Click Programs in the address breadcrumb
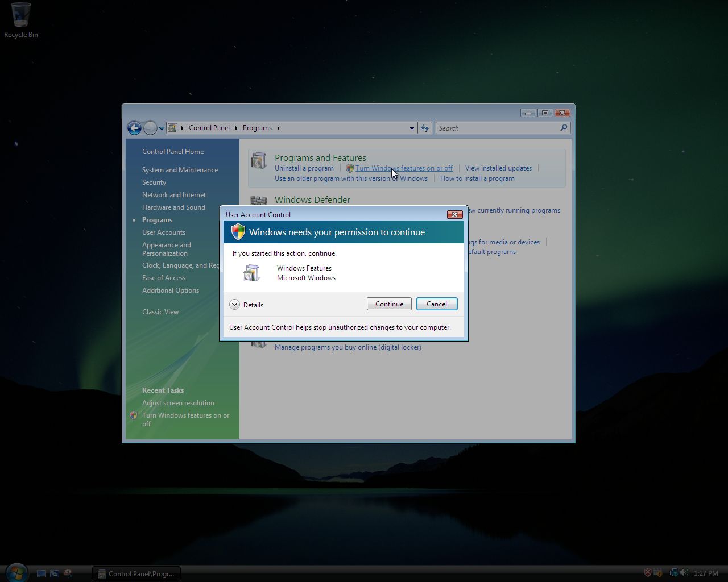The height and width of the screenshot is (582, 728). coord(257,128)
